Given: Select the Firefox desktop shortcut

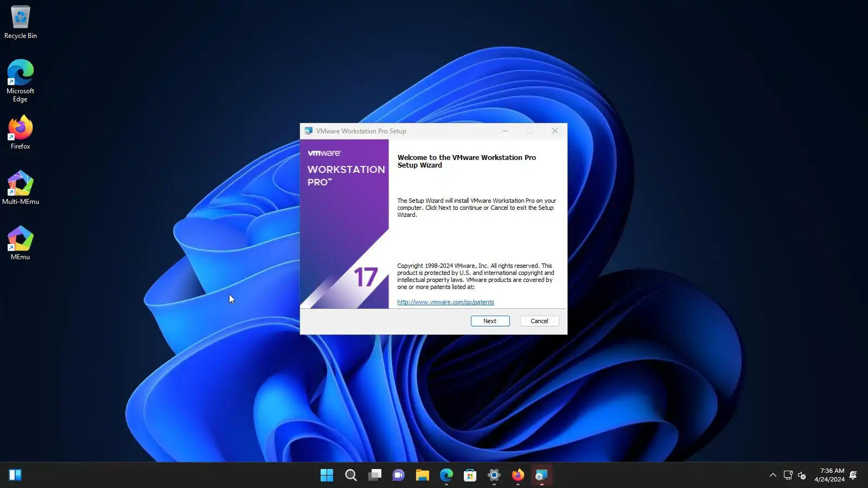Looking at the screenshot, I should [21, 132].
